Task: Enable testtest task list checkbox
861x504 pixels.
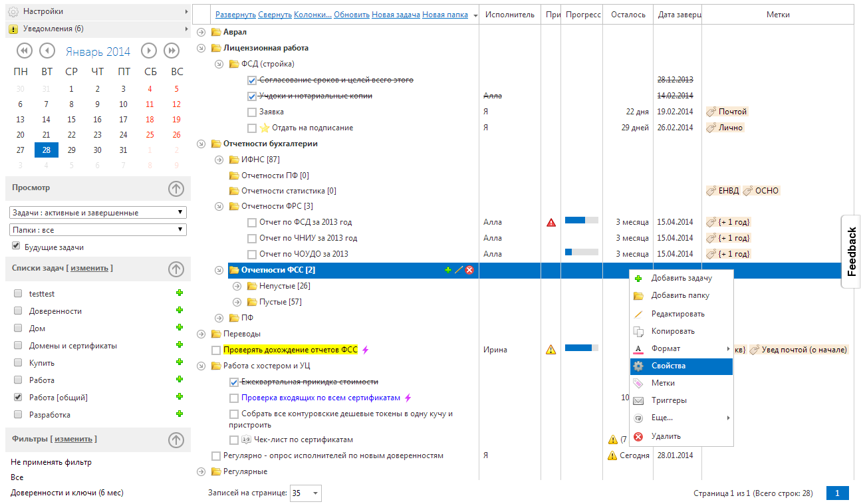Action: (18, 293)
